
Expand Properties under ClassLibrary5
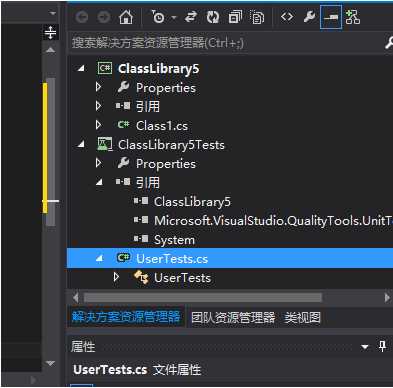(x=98, y=87)
